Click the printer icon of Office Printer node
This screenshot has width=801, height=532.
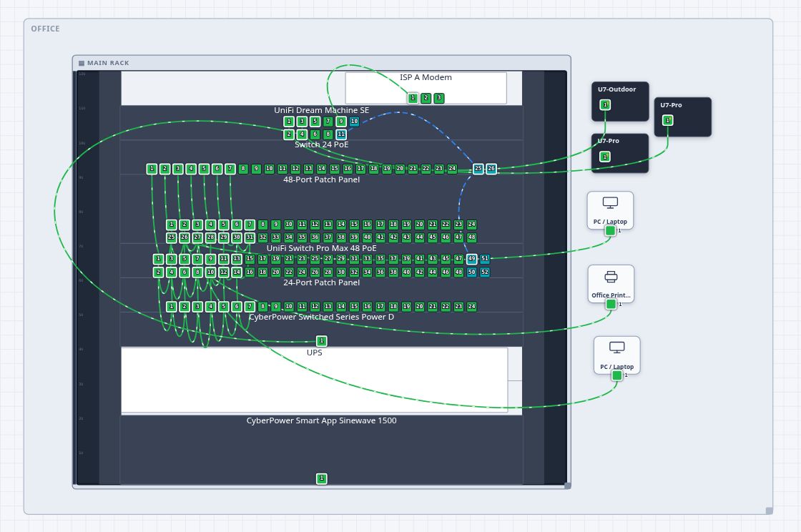611,277
